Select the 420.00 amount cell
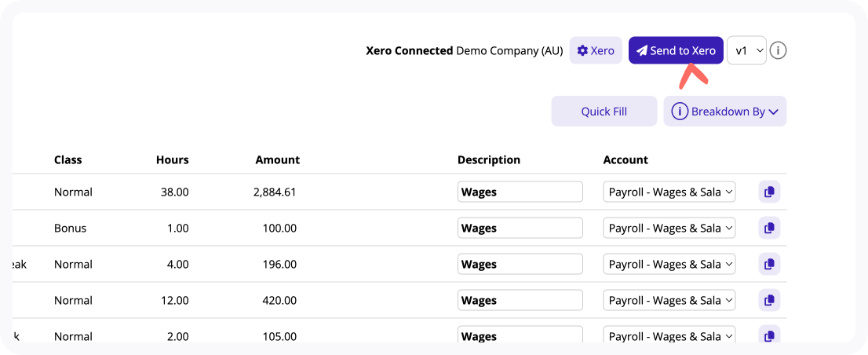The height and width of the screenshot is (355, 868). (x=279, y=300)
